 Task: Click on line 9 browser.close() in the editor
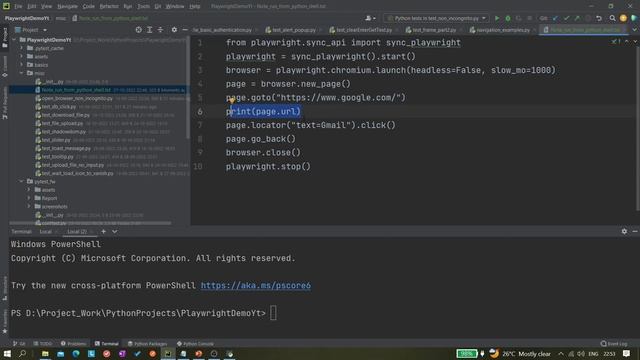point(263,153)
